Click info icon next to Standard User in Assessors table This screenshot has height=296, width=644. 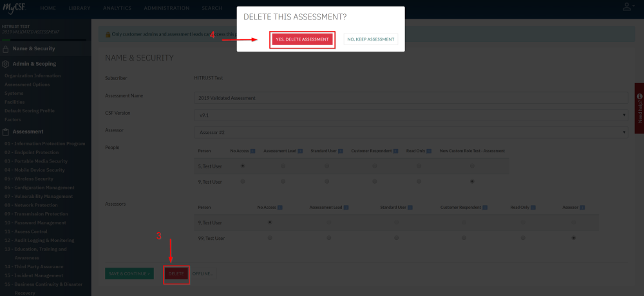[x=410, y=208]
